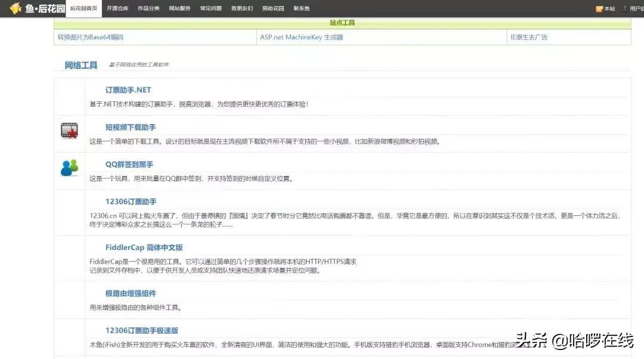
Task: Open the 开源仓库 menu
Action: [116, 8]
